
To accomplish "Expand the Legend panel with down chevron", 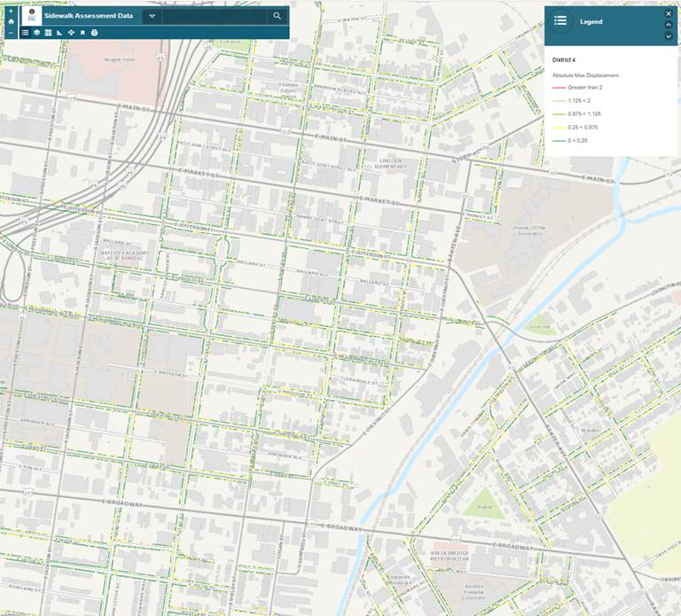I will pyautogui.click(x=669, y=36).
